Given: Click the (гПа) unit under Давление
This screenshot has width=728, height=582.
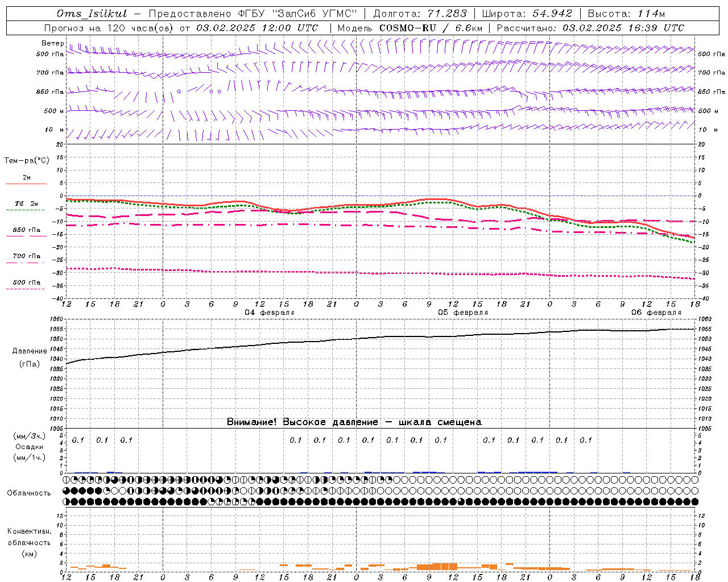Looking at the screenshot, I should pos(30,364).
